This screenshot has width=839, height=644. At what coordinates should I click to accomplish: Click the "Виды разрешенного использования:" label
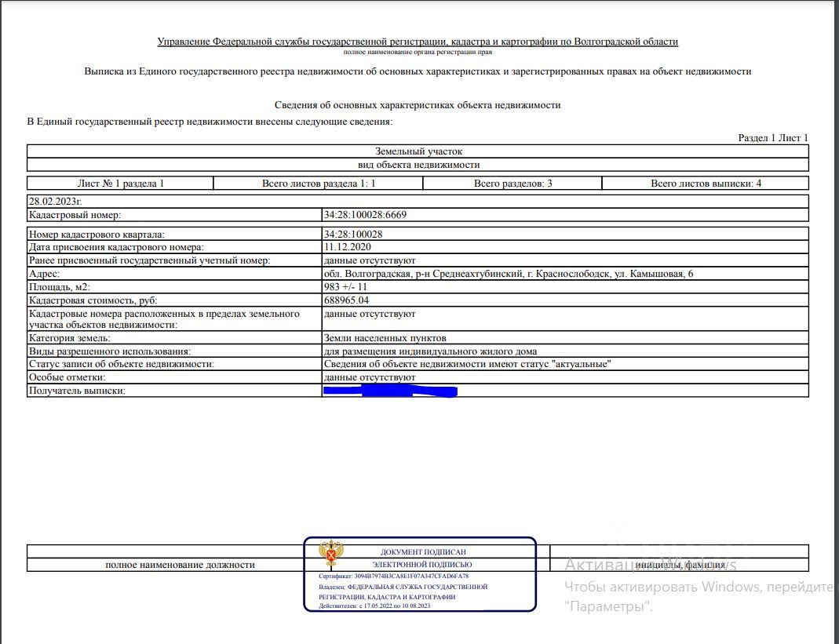[110, 351]
